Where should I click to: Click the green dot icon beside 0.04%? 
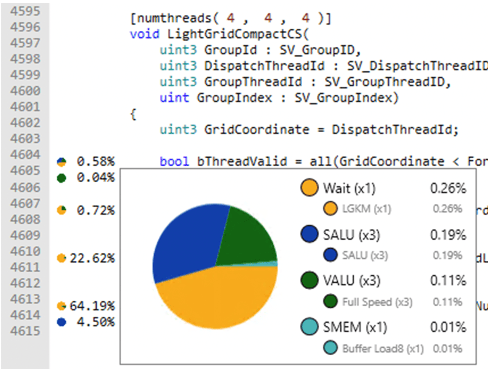62,178
